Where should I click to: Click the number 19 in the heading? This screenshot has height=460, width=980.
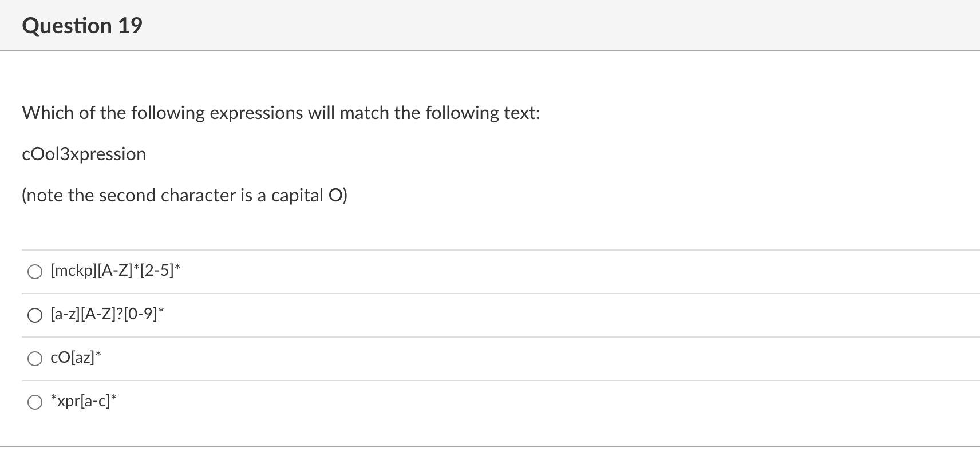[x=131, y=26]
